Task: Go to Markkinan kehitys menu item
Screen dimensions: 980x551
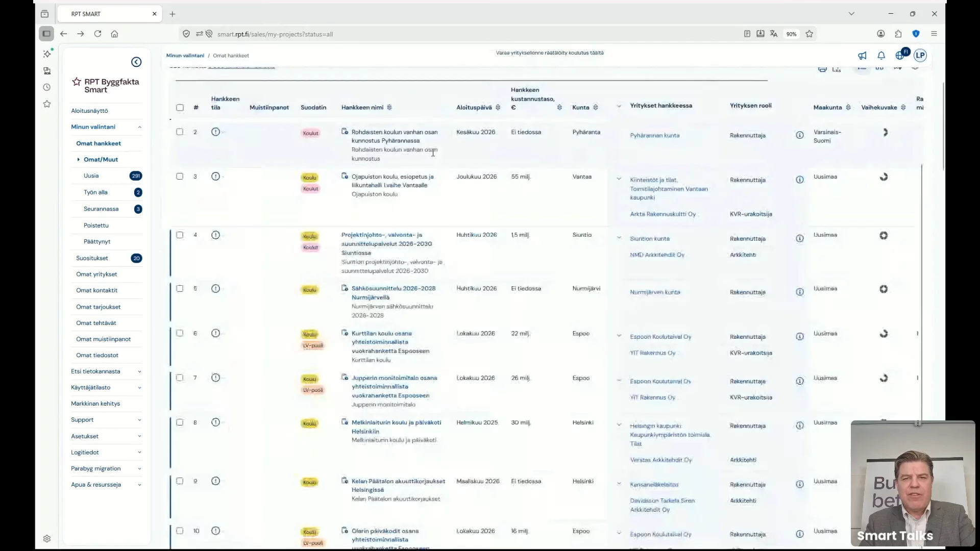Action: click(95, 404)
